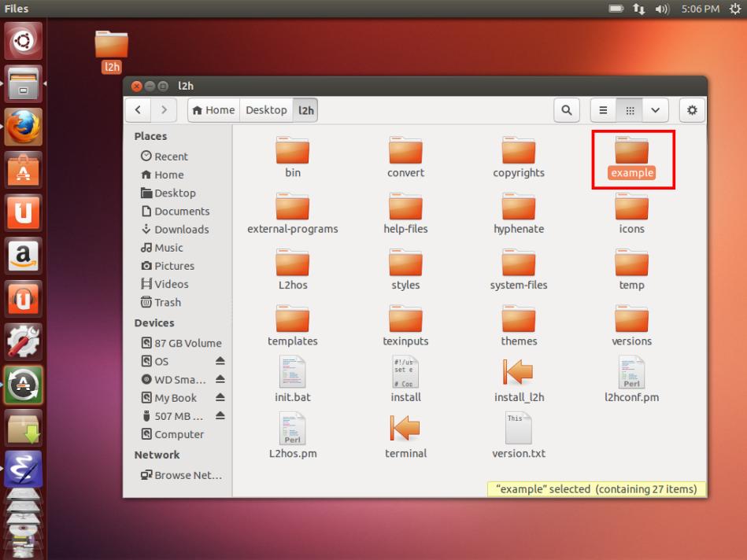
Task: Go back with the left arrow button
Action: 139,111
